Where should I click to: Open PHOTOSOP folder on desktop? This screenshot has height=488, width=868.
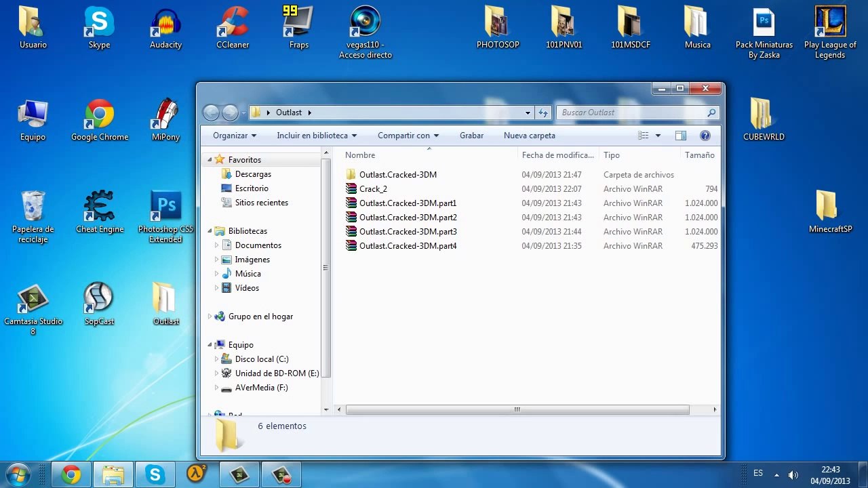pos(498,28)
